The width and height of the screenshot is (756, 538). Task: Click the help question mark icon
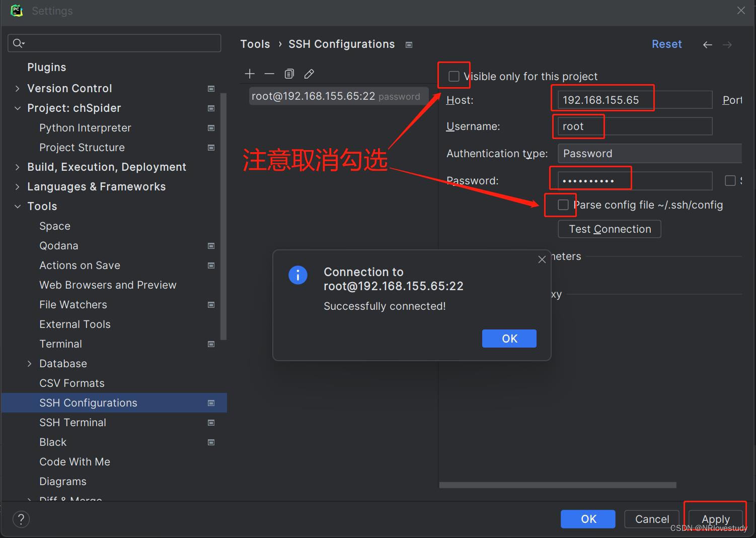click(x=21, y=519)
